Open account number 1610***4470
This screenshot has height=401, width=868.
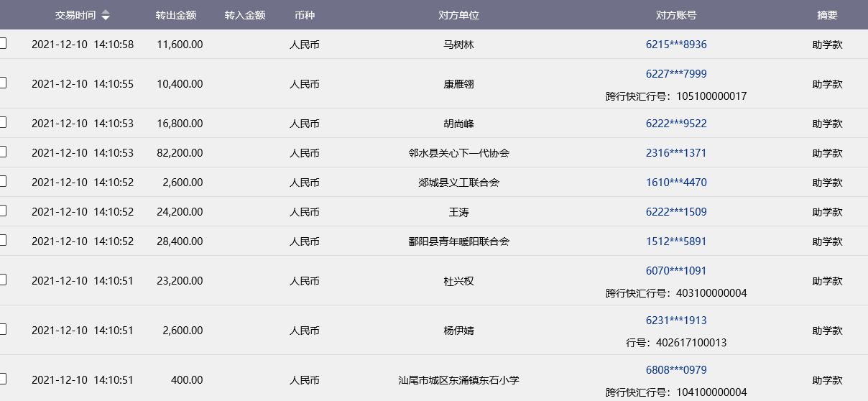pos(675,183)
